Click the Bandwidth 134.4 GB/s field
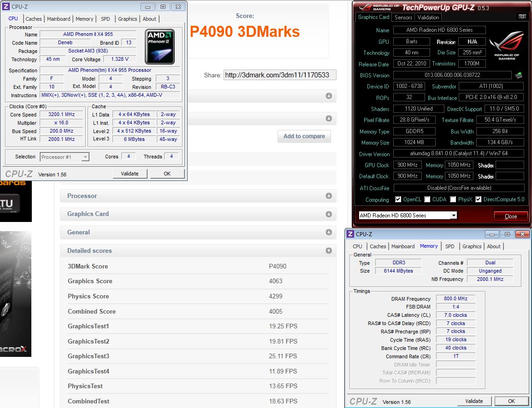Screen dimensions: 532x408 [x=500, y=142]
